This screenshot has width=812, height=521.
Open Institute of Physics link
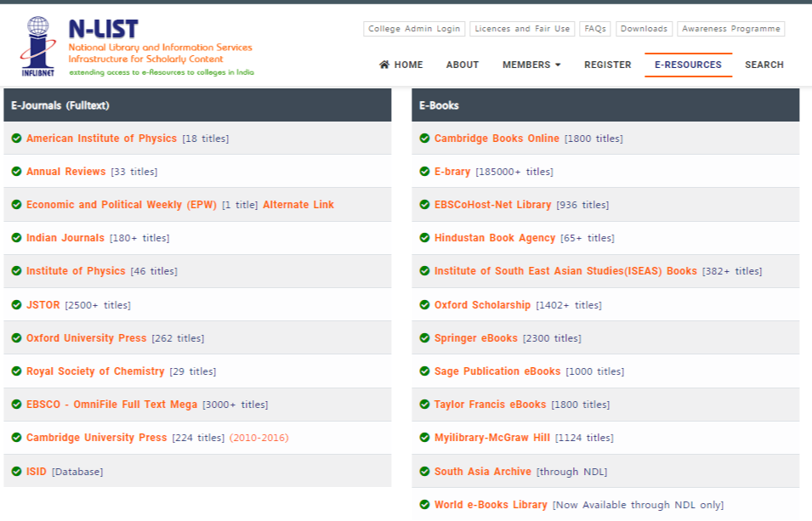click(76, 271)
